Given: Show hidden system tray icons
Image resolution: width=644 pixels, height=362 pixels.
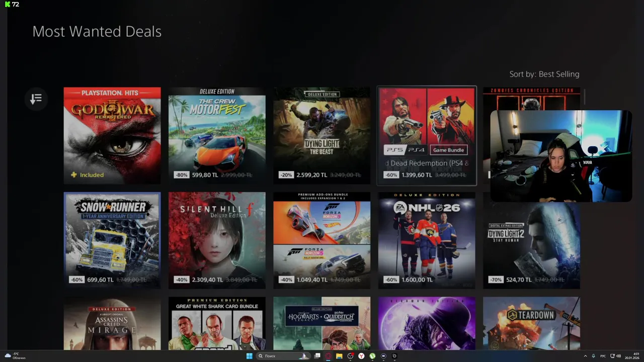Looking at the screenshot, I should click(585, 356).
